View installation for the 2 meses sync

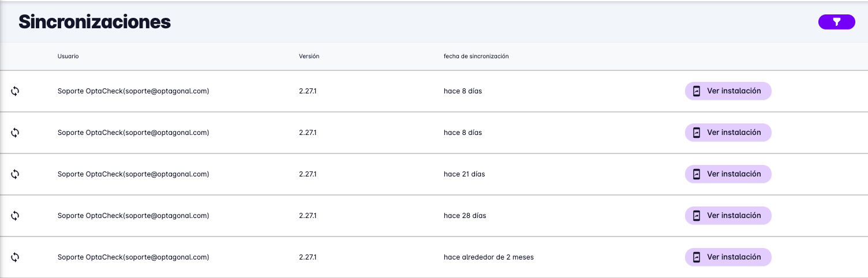(x=728, y=257)
